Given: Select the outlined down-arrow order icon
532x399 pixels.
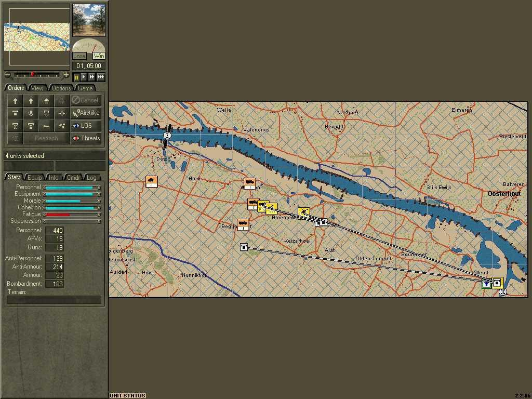Looking at the screenshot, I should [x=31, y=113].
